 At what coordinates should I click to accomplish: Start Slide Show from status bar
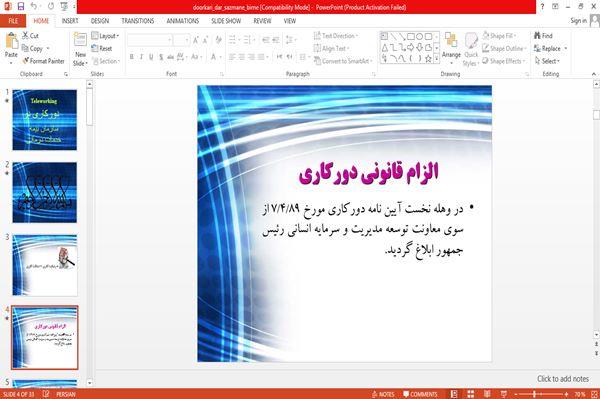[x=504, y=394]
